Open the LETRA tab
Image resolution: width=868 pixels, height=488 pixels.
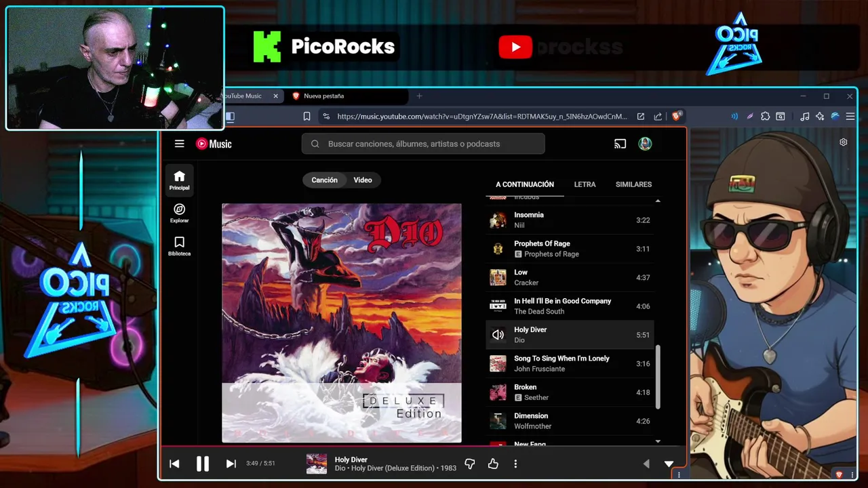[585, 184]
